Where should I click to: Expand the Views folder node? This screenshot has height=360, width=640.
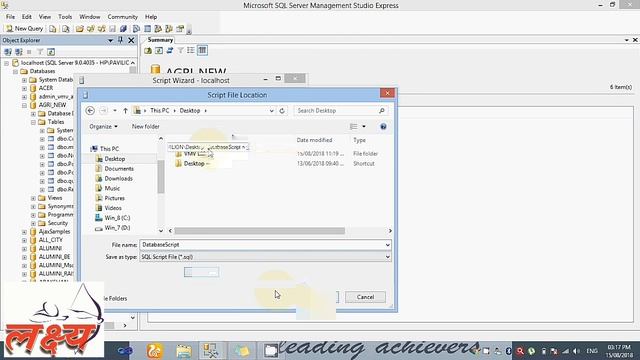(33, 198)
